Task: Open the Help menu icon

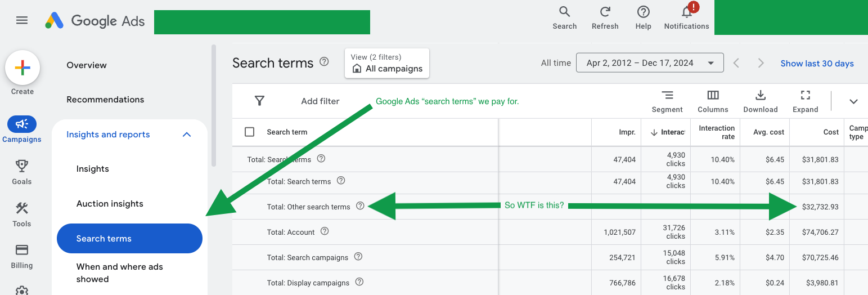Action: click(643, 17)
